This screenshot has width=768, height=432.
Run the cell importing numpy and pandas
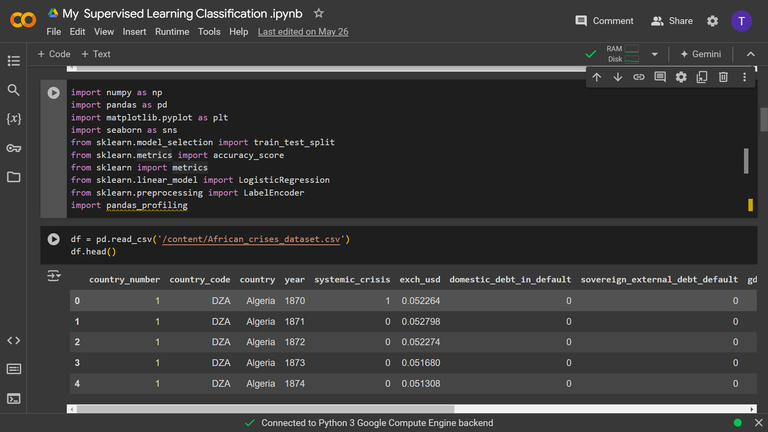coord(54,93)
